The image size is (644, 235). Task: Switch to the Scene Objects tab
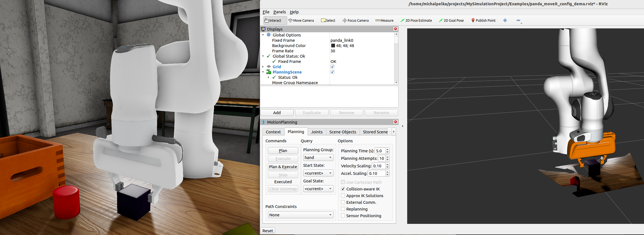[342, 132]
